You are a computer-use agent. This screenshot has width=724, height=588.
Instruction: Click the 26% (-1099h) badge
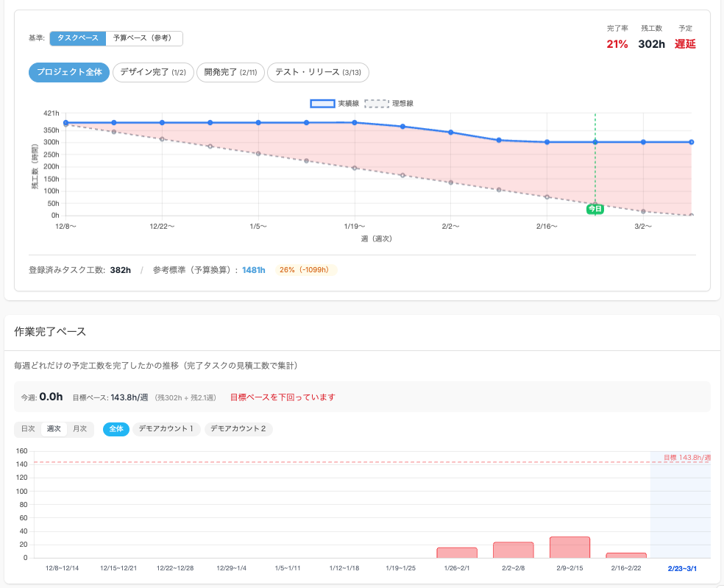pos(304,269)
